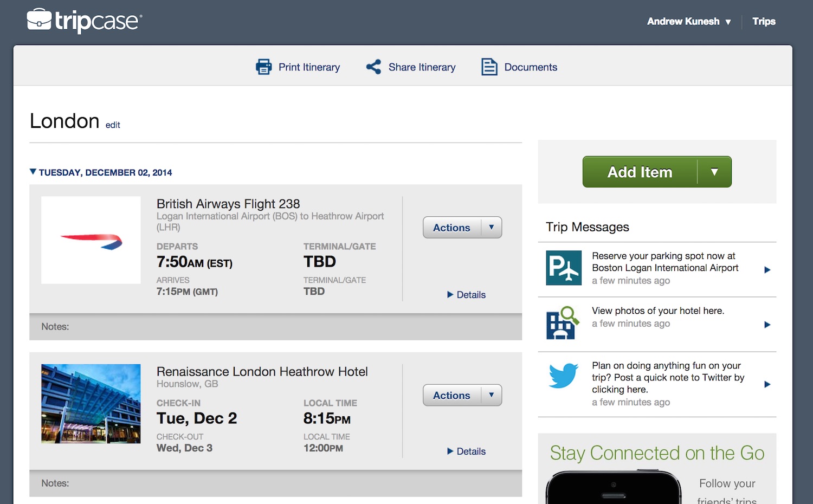Viewport: 813px width, 504px height.
Task: Click the Documents page icon
Action: (489, 67)
